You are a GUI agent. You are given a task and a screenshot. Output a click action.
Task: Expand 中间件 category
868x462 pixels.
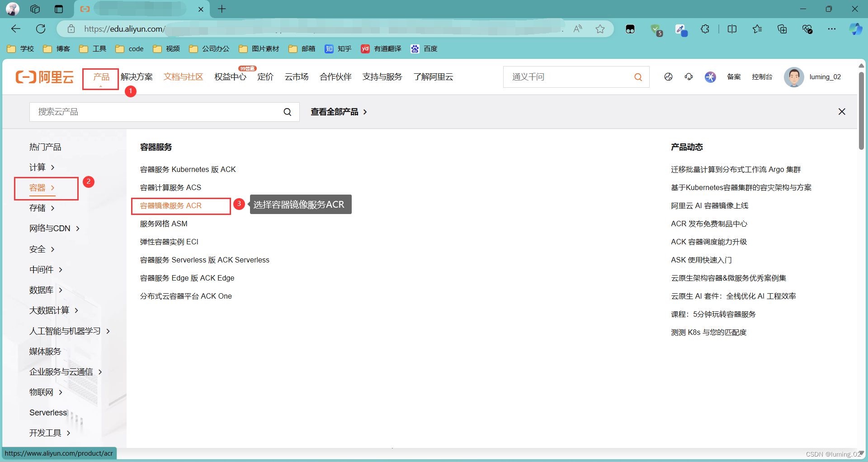click(x=46, y=270)
